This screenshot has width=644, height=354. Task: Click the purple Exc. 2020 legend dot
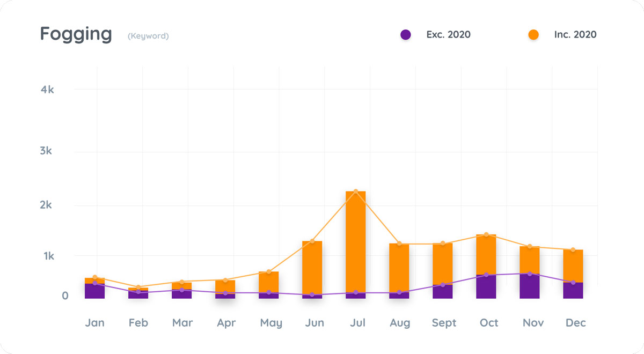[406, 35]
